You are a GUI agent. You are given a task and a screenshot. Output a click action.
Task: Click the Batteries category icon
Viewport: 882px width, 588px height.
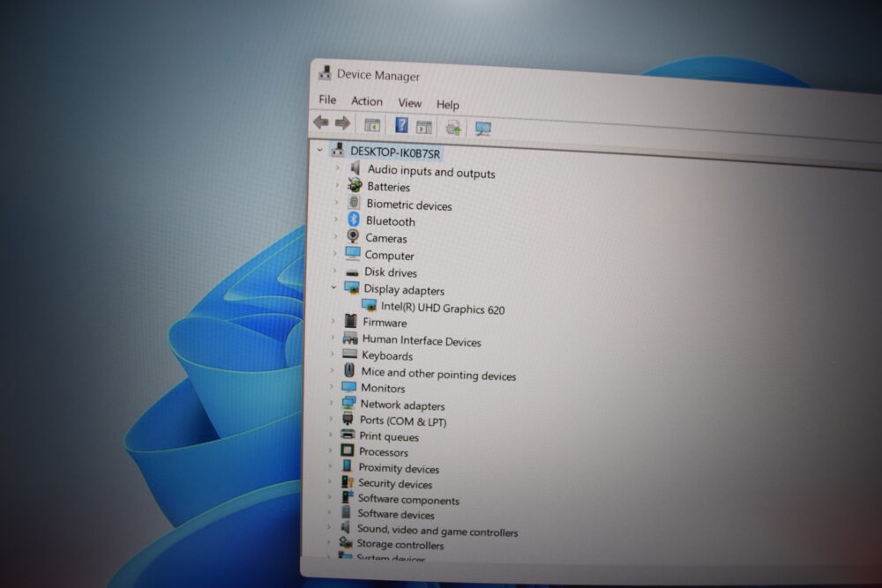point(355,184)
